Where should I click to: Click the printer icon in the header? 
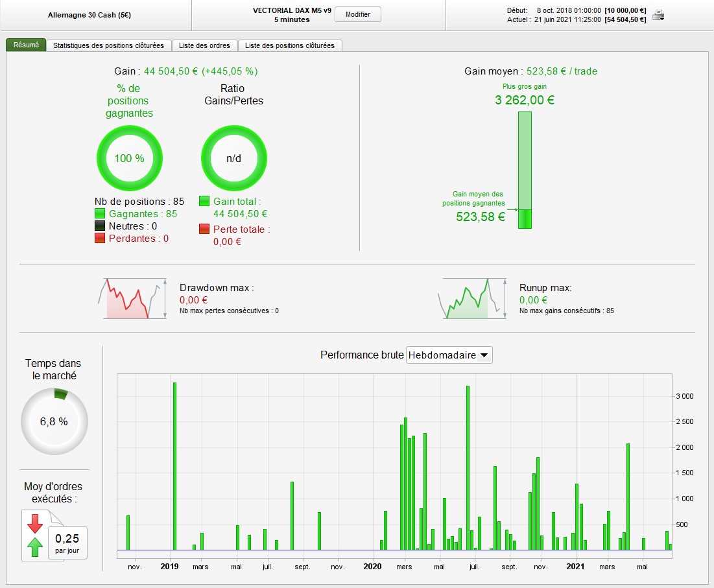point(658,16)
